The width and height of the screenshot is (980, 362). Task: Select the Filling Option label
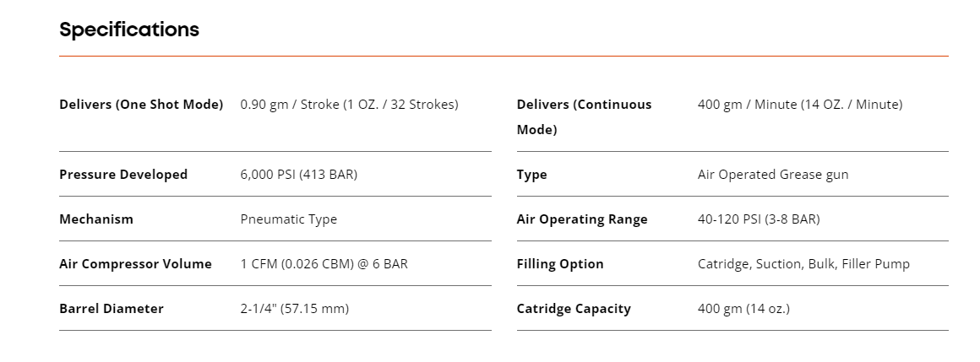560,264
